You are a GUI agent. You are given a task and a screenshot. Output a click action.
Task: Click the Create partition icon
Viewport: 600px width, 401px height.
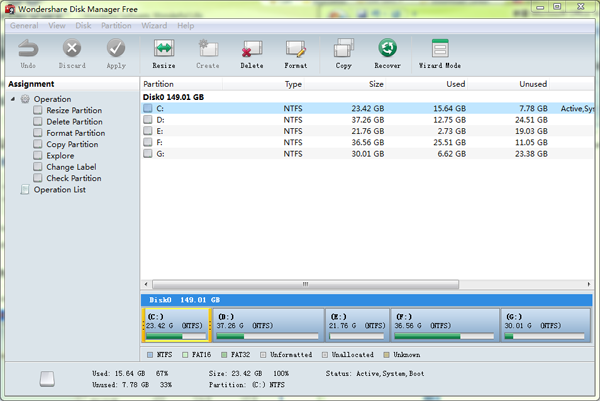pos(208,49)
